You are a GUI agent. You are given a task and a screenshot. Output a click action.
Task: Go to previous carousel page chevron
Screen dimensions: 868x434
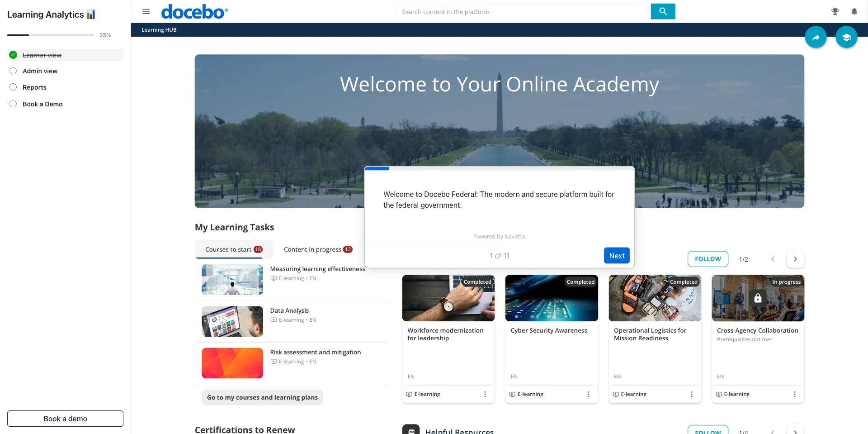pos(773,259)
